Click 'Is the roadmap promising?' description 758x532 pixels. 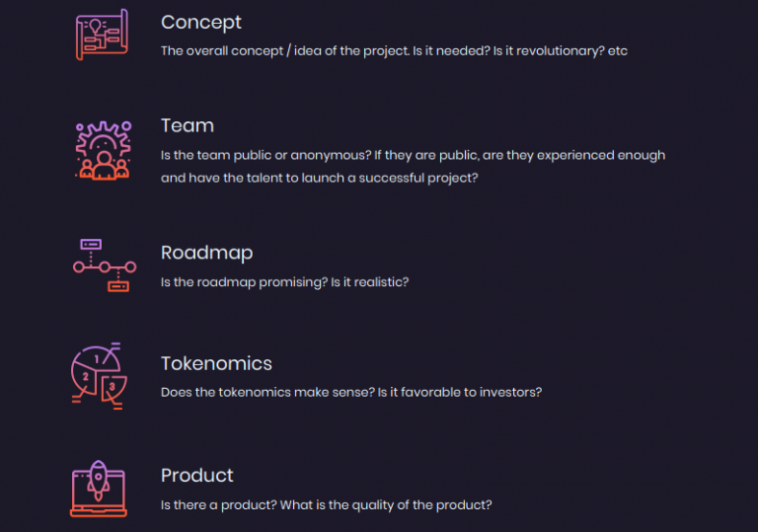click(244, 282)
